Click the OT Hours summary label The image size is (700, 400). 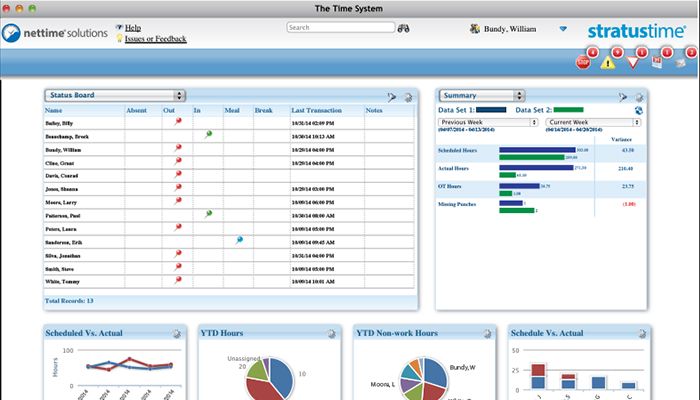[x=450, y=186]
